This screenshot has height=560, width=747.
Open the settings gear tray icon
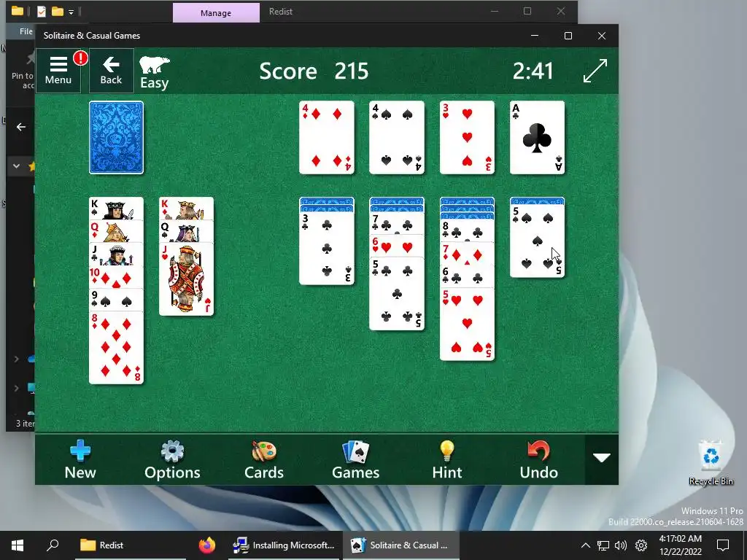pos(641,545)
